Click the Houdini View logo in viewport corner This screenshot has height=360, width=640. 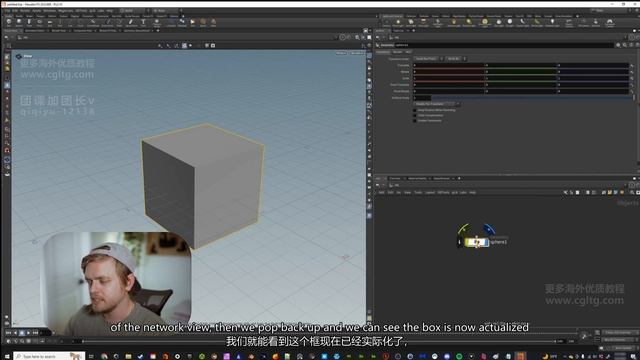pyautogui.click(x=19, y=56)
